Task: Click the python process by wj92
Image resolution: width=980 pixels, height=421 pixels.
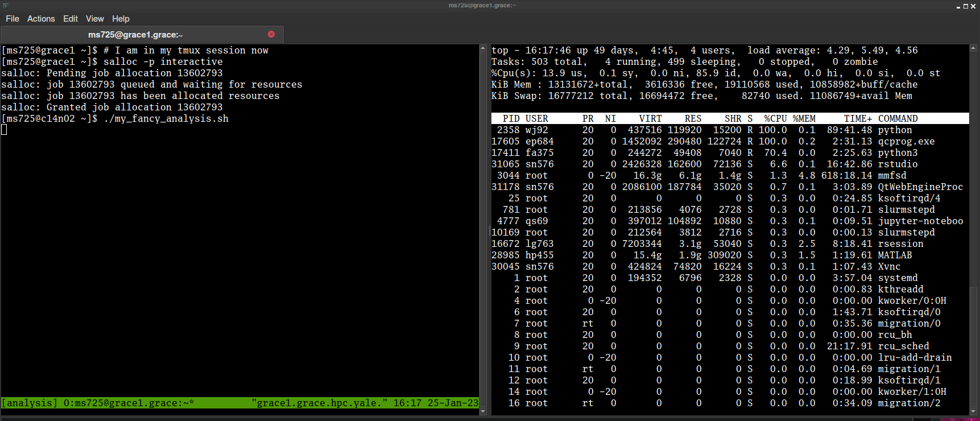Action: pos(730,130)
